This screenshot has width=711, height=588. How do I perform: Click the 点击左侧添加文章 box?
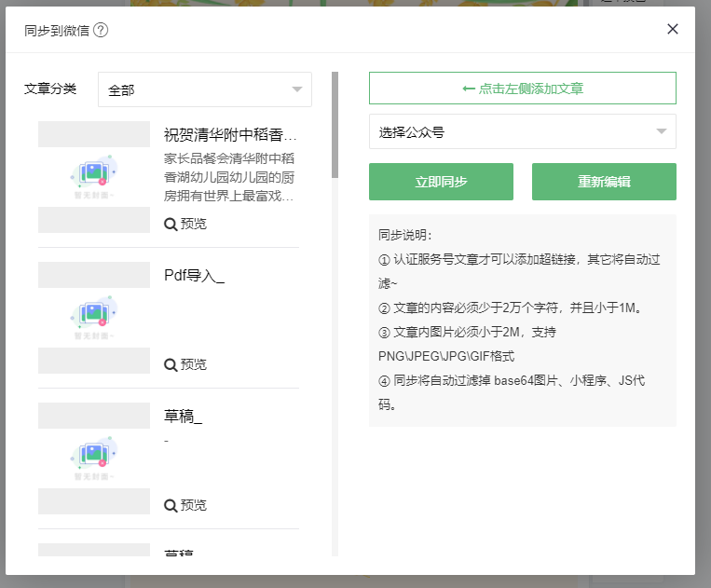point(523,88)
